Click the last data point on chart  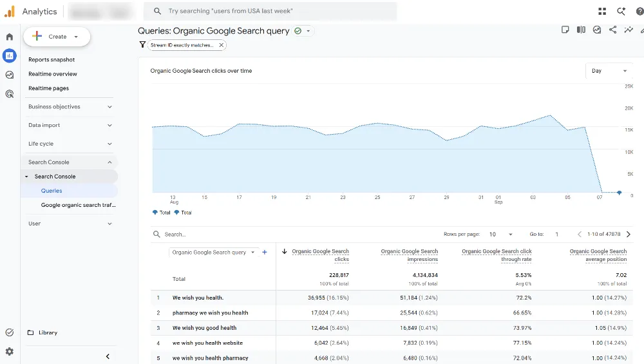point(620,192)
